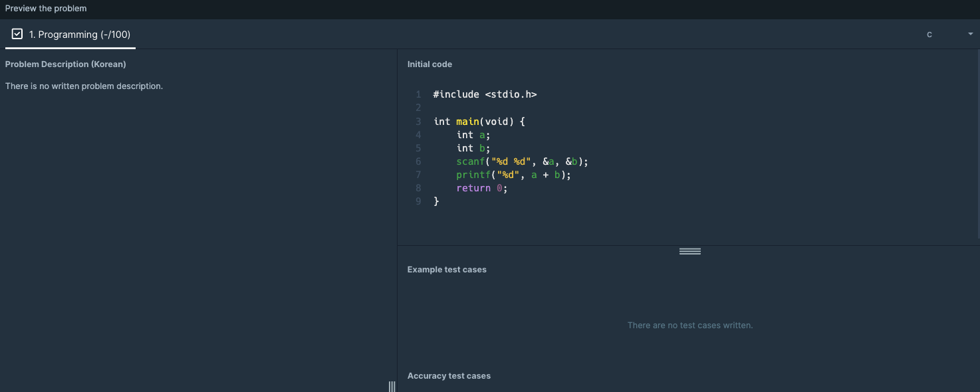Click the Accuracy test cases heading
Screen dimensions: 980x392
pos(449,376)
